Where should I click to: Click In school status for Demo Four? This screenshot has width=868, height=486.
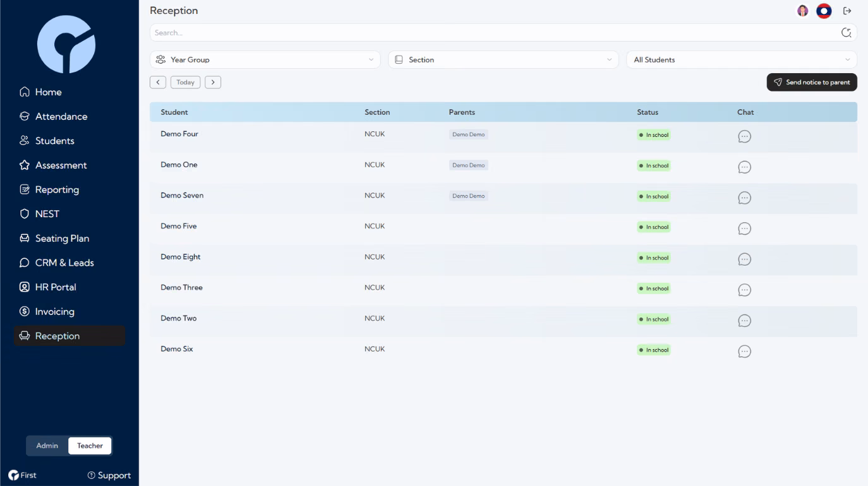click(654, 135)
